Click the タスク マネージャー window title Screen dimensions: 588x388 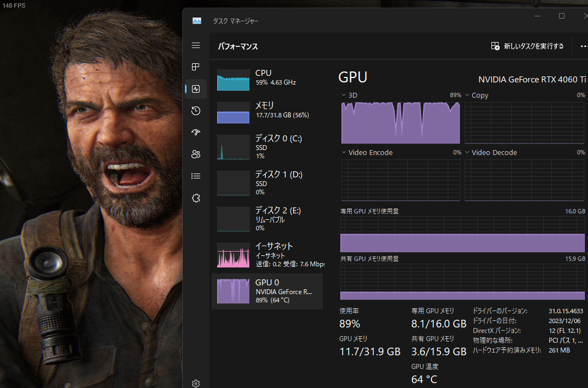(236, 21)
